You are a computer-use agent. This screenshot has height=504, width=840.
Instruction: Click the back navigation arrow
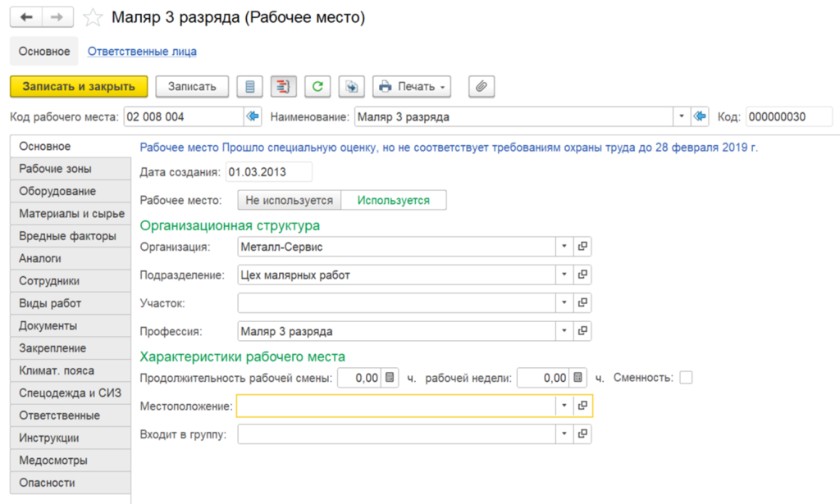(x=25, y=18)
